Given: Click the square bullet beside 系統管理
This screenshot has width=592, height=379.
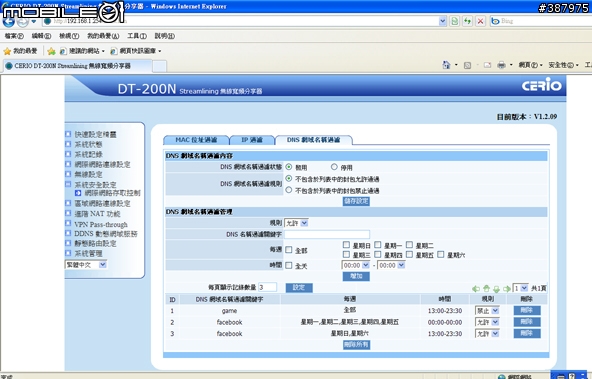Looking at the screenshot, I should click(68, 253).
